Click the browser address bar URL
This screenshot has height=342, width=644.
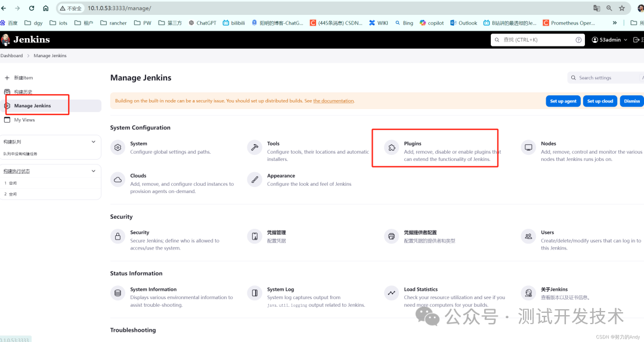[x=119, y=8]
